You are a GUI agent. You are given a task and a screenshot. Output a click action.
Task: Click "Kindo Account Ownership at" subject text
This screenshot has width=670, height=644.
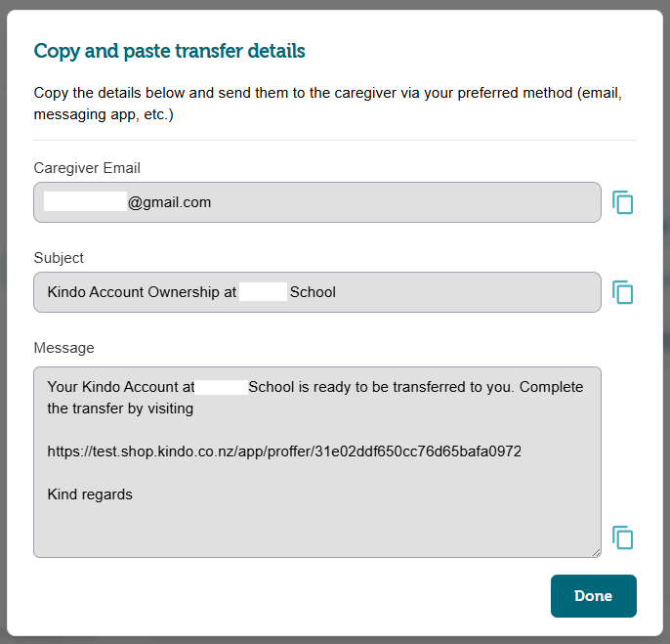[x=142, y=292]
